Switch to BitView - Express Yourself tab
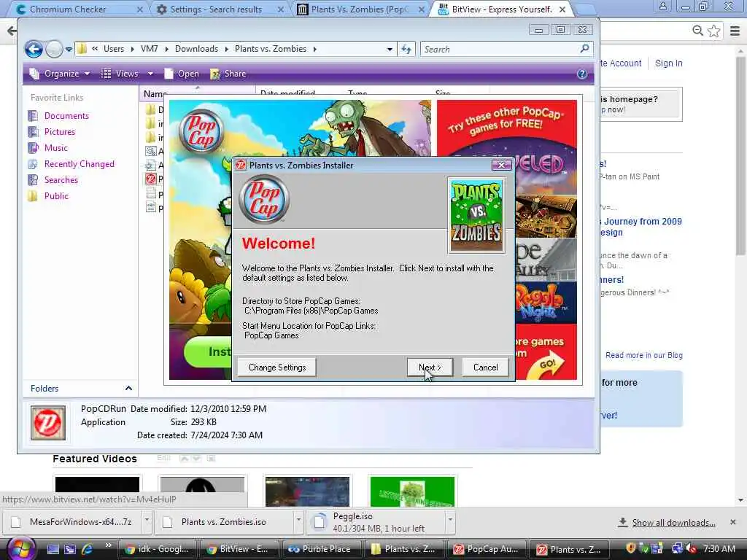747x560 pixels. [x=500, y=9]
